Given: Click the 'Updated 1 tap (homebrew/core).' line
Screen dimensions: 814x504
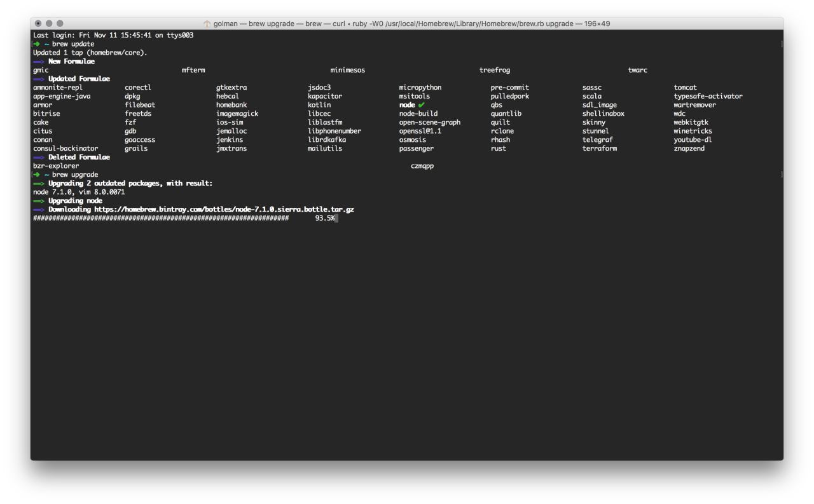Looking at the screenshot, I should click(x=90, y=53).
